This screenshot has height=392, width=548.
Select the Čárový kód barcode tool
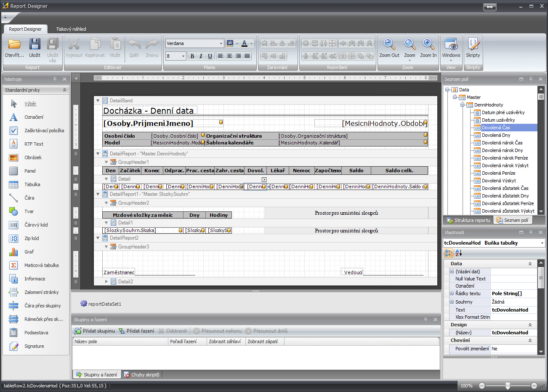36,225
